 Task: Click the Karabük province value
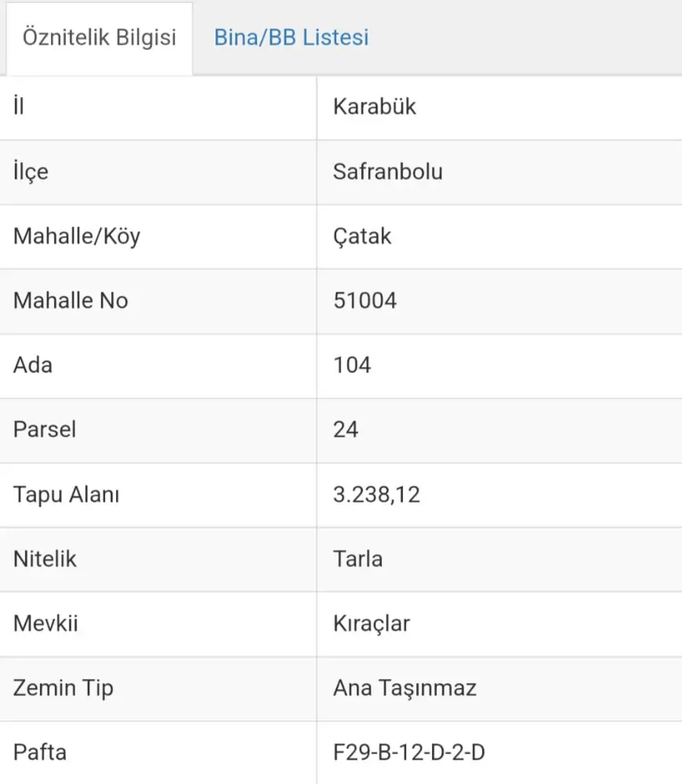(x=375, y=107)
